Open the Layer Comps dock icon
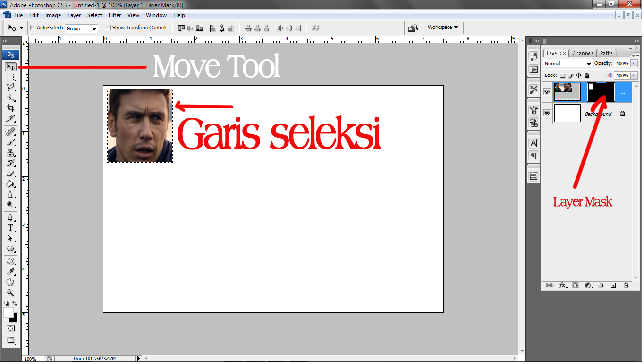This screenshot has width=644, height=364. click(534, 176)
